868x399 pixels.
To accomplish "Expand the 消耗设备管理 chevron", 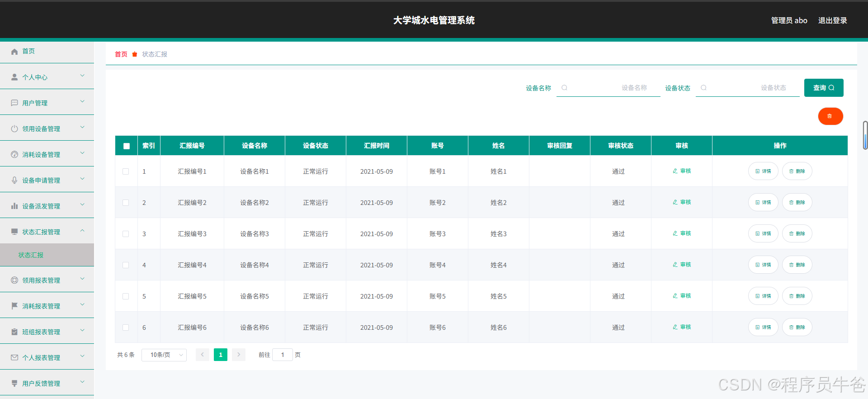I will [x=82, y=153].
